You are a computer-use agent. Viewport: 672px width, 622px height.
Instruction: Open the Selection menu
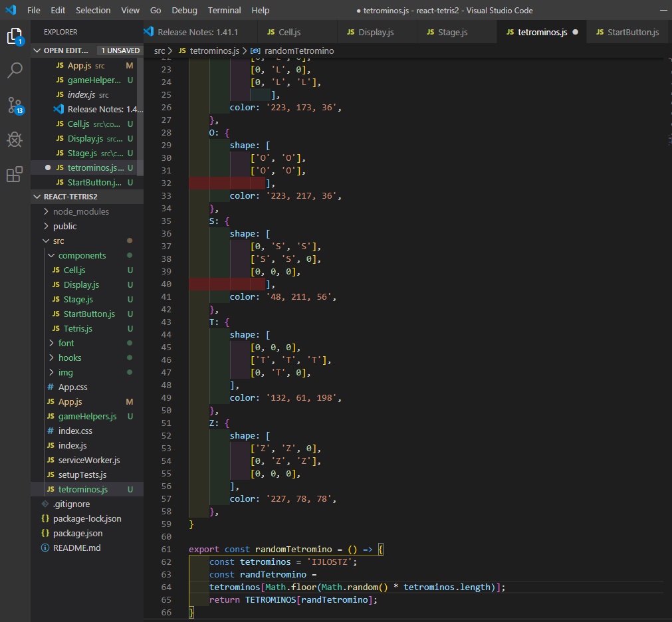[93, 11]
